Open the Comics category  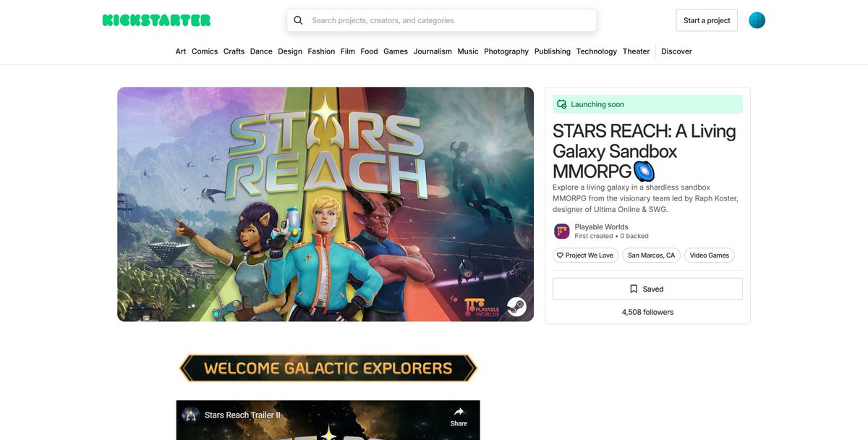tap(205, 51)
